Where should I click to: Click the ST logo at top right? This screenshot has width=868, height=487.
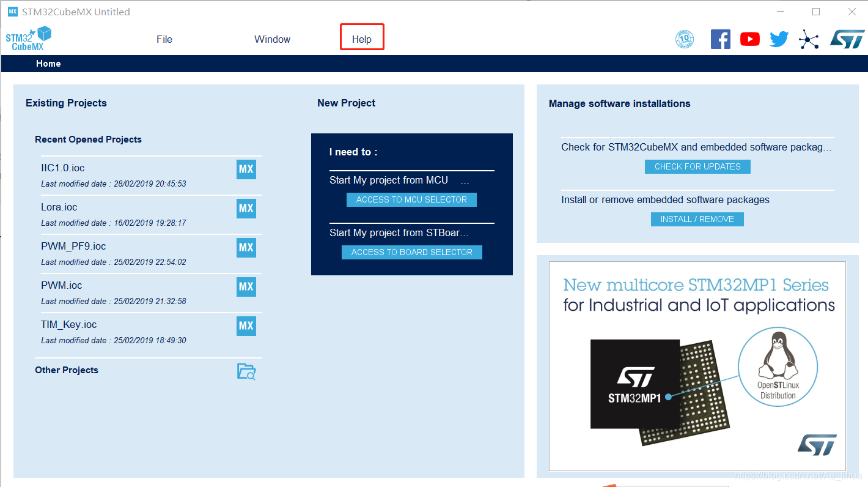847,39
